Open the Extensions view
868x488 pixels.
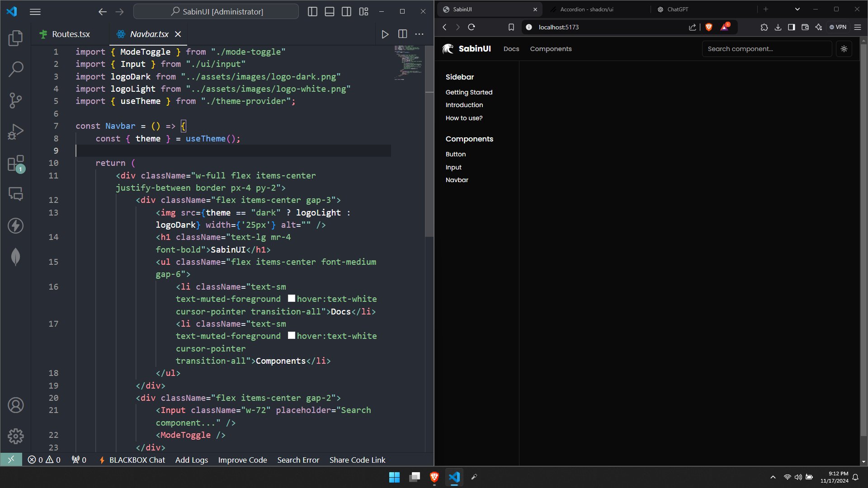click(x=16, y=164)
